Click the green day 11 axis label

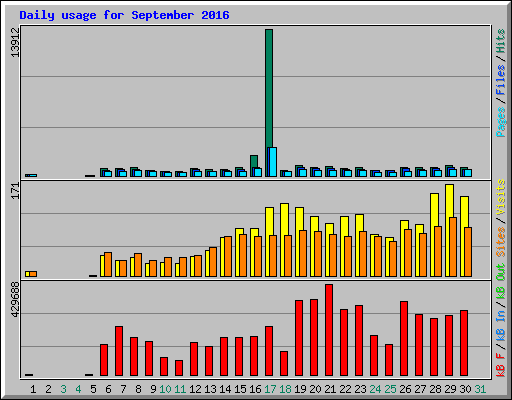pos(180,389)
